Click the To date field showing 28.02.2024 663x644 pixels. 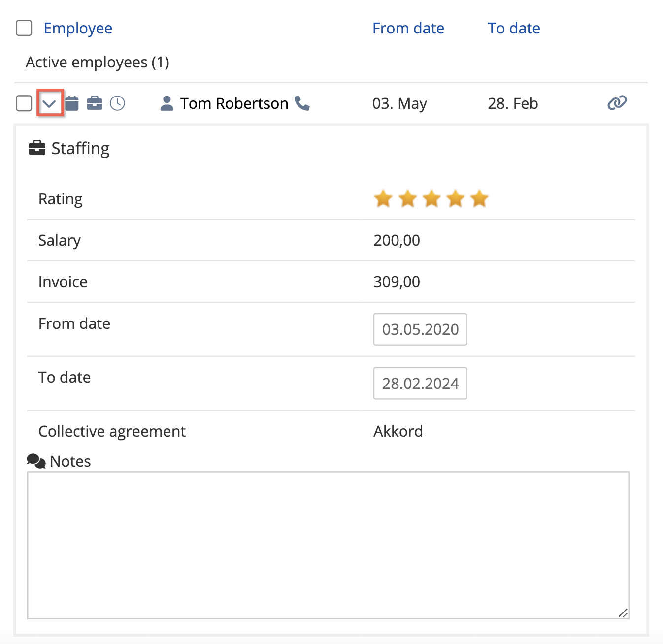pyautogui.click(x=420, y=384)
